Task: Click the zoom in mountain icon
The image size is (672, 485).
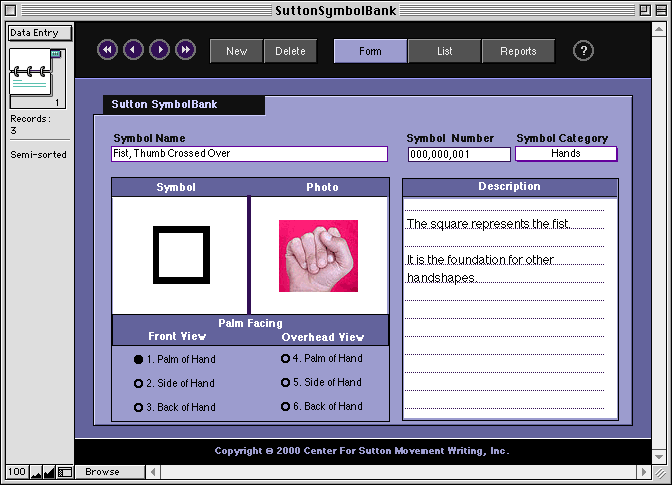Action: click(49, 472)
